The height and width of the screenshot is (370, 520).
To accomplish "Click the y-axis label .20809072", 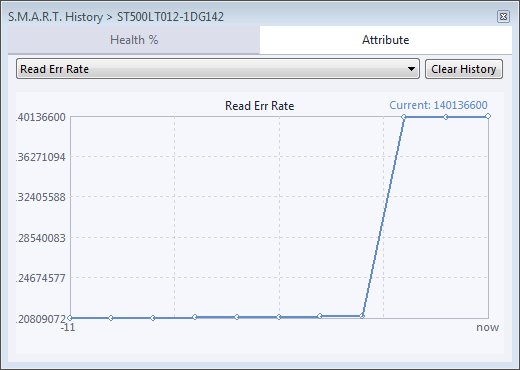I will pyautogui.click(x=41, y=319).
